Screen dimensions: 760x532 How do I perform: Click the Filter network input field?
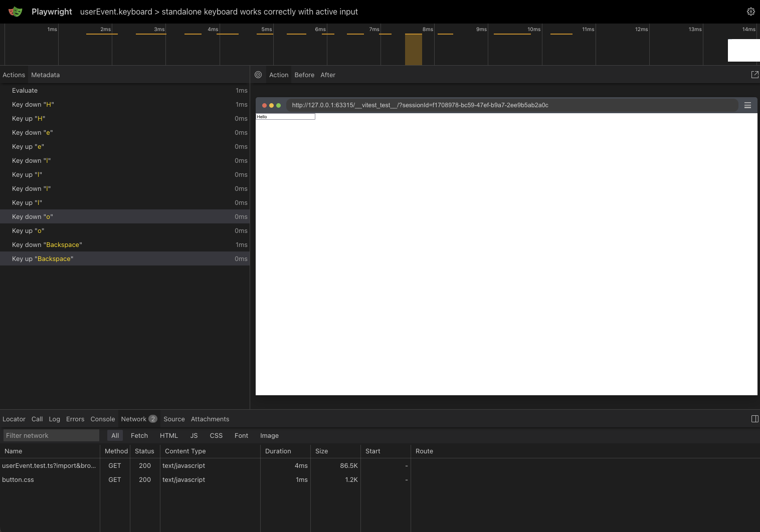pyautogui.click(x=50, y=435)
